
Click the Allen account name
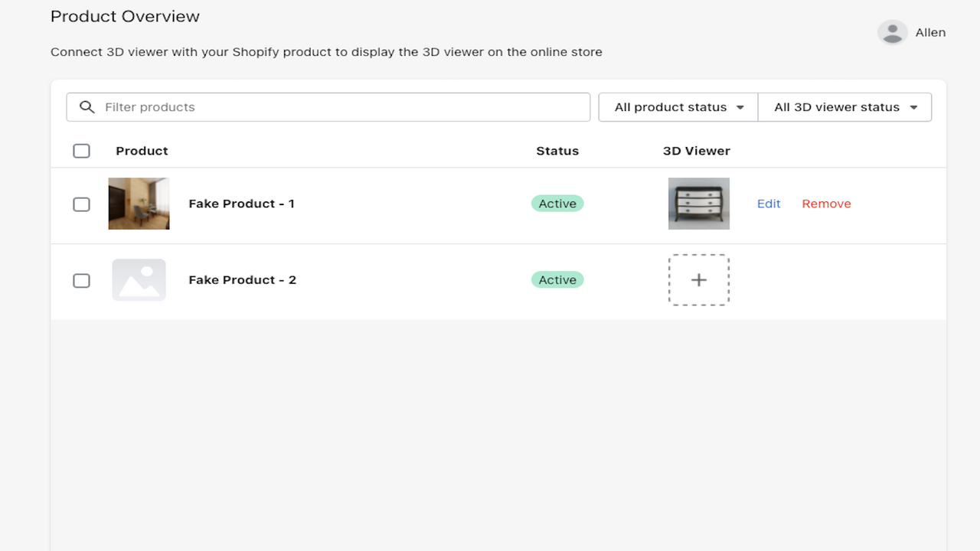(x=930, y=32)
